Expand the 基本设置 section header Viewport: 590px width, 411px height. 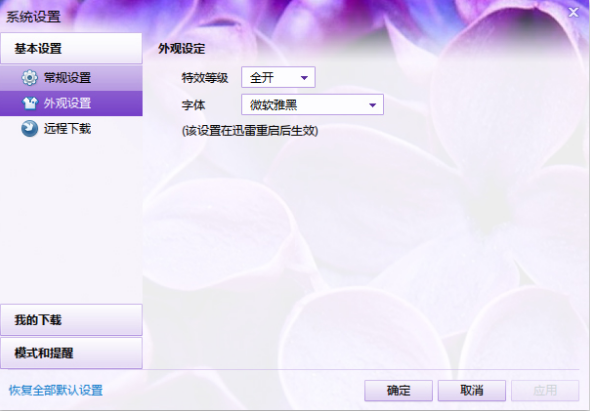[x=71, y=48]
